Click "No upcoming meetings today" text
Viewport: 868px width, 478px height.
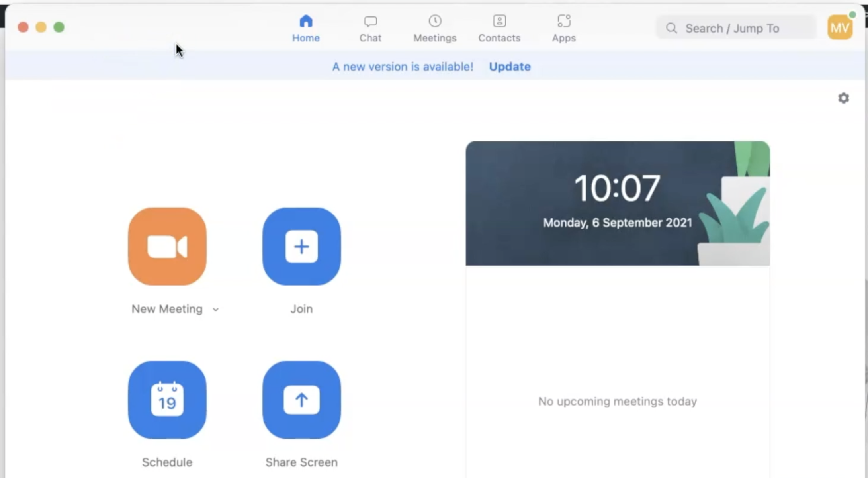[x=618, y=402]
